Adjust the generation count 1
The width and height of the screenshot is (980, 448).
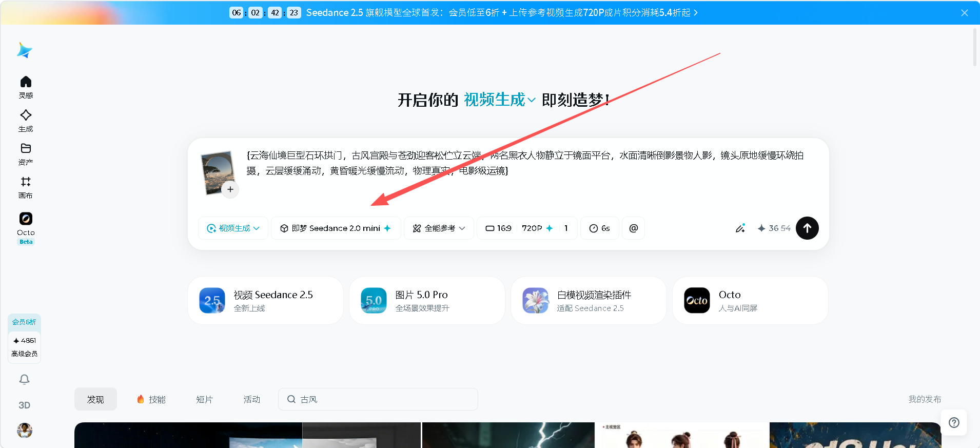click(566, 228)
